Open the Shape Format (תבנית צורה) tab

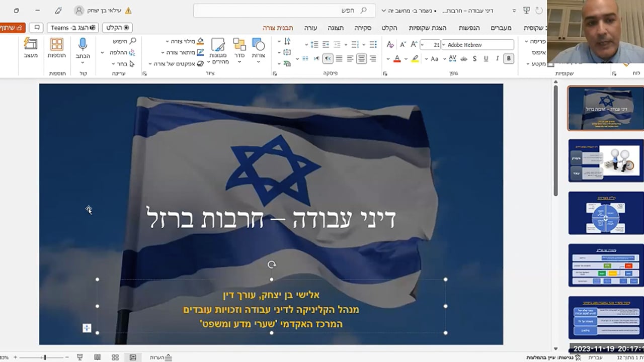pyautogui.click(x=278, y=28)
